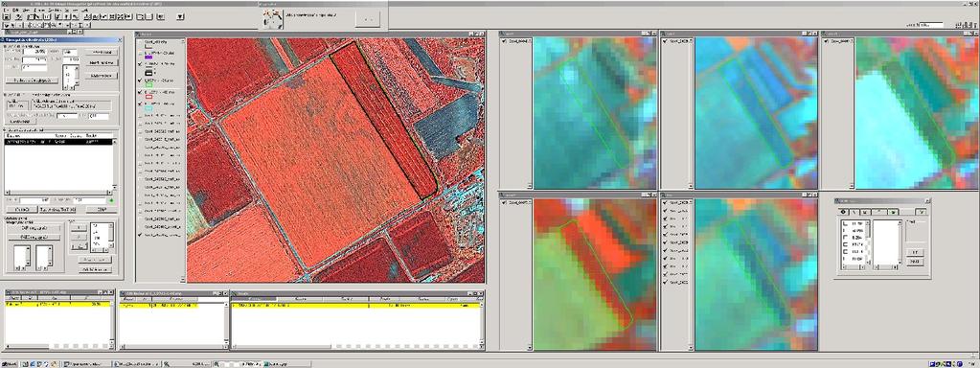Open the first menu in the menu bar
980x368 pixels.
tap(6, 11)
